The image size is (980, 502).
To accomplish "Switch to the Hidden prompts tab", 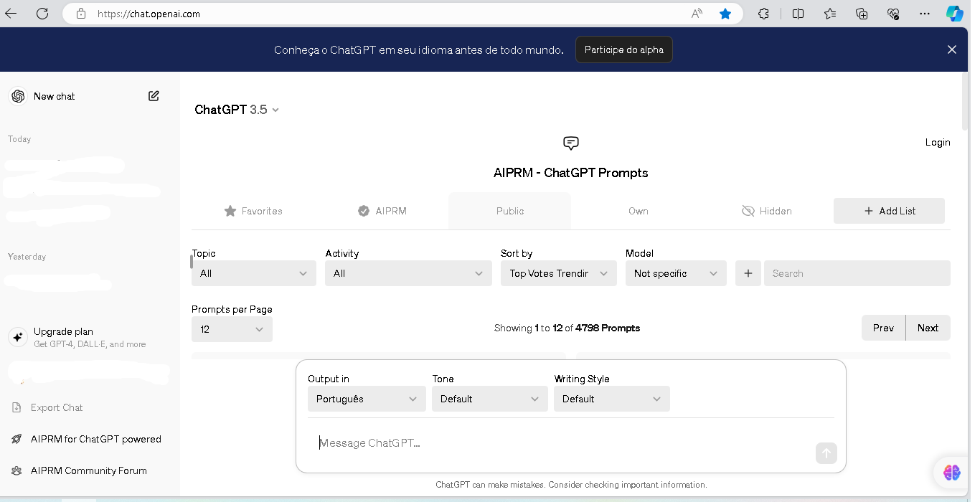I will pyautogui.click(x=767, y=211).
